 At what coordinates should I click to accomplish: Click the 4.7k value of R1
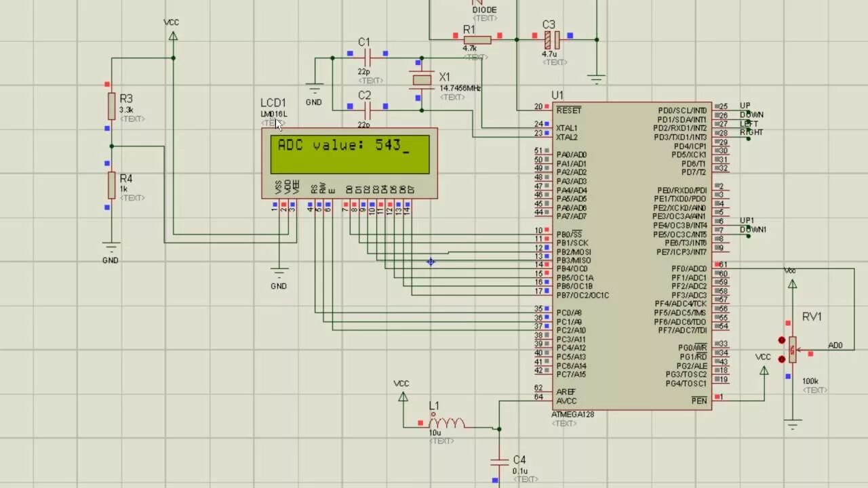point(469,48)
